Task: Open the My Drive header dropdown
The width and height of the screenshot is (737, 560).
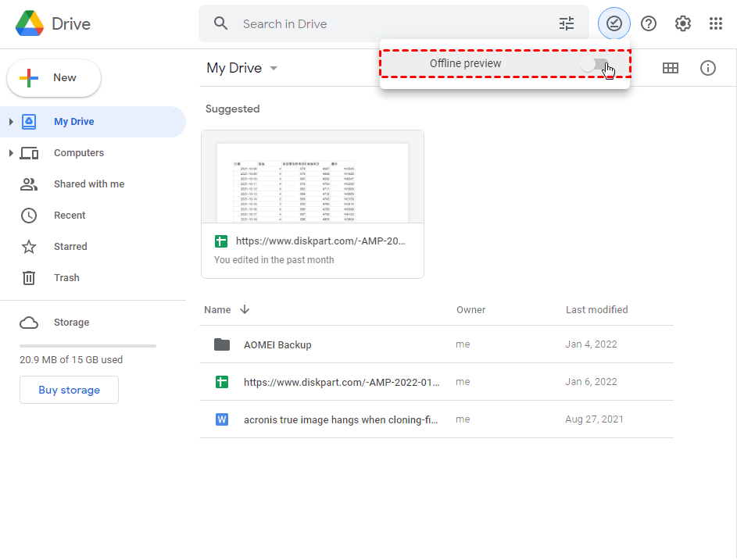Action: 274,68
